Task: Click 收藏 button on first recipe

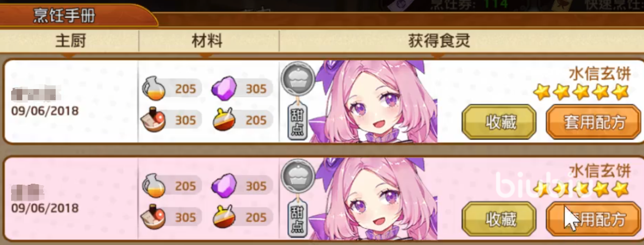Action: pos(499,122)
